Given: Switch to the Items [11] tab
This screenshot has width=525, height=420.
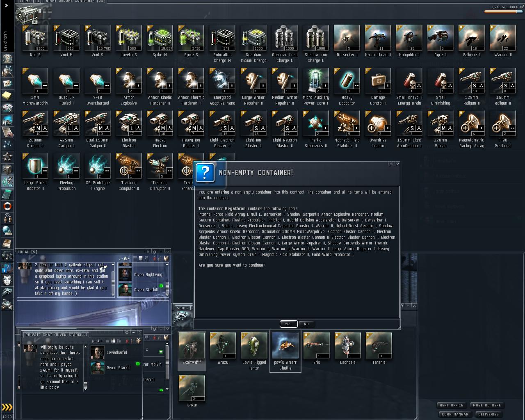Looking at the screenshot, I should (x=30, y=1).
